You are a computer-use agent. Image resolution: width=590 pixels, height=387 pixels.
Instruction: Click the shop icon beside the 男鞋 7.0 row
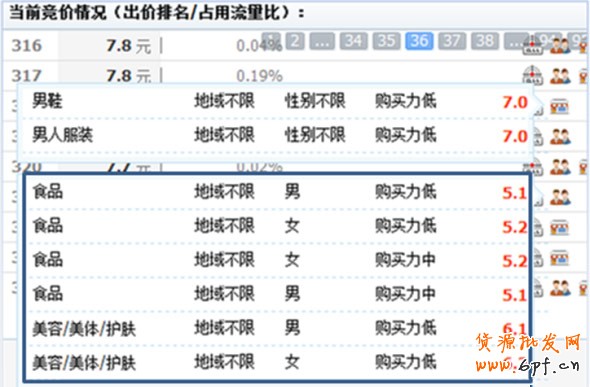tap(560, 107)
